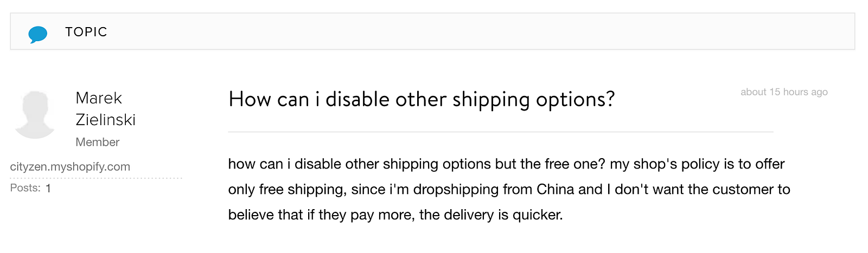This screenshot has width=868, height=253.
Task: Click the word 'Marek' in the author name
Action: pyautogui.click(x=99, y=98)
